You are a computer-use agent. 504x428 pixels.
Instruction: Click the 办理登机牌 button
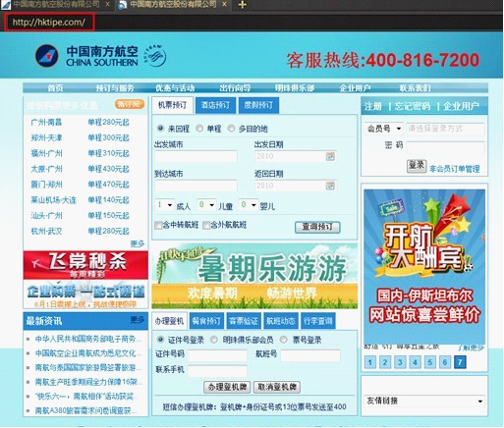click(x=227, y=388)
